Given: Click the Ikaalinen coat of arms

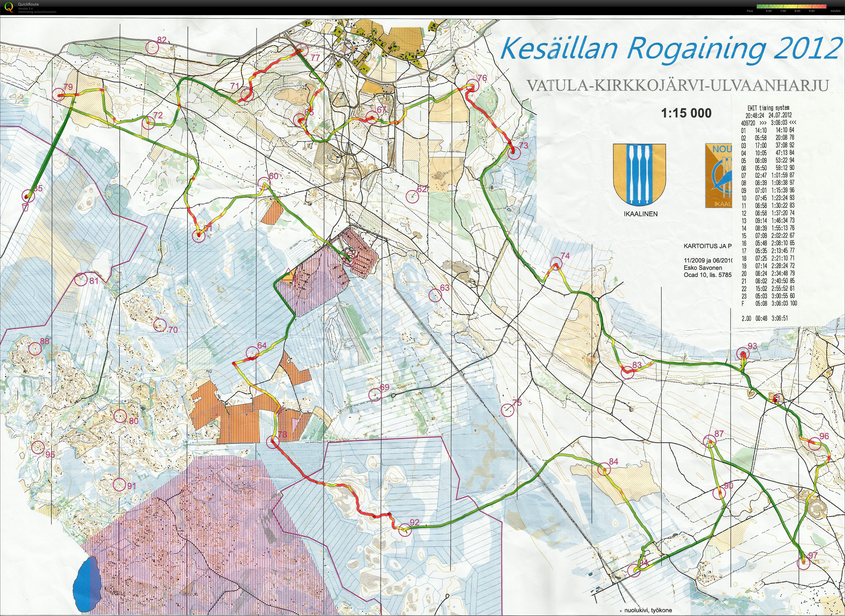Looking at the screenshot, I should 640,175.
